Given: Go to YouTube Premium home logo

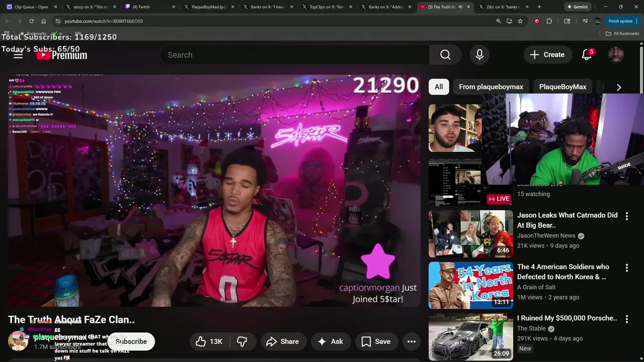Looking at the screenshot, I should [x=61, y=55].
